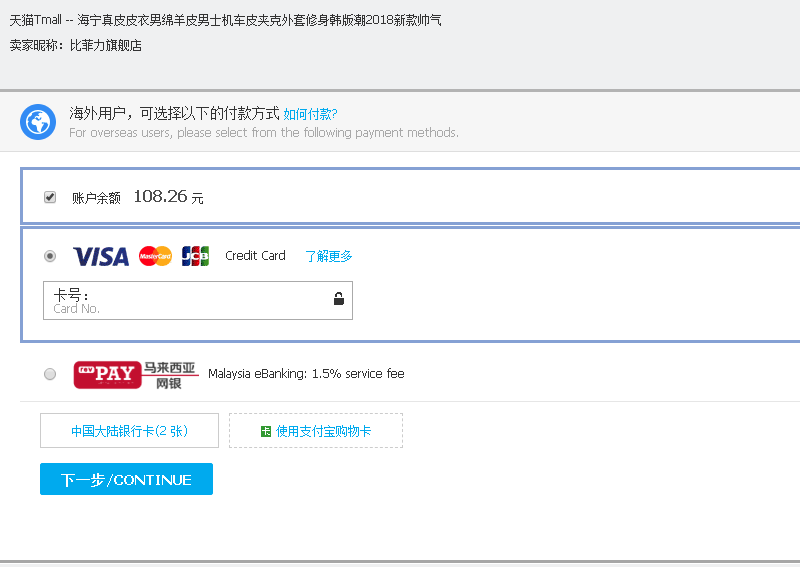Viewport: 800px width, 567px height.
Task: Click the padlock icon in card field
Action: [x=339, y=299]
